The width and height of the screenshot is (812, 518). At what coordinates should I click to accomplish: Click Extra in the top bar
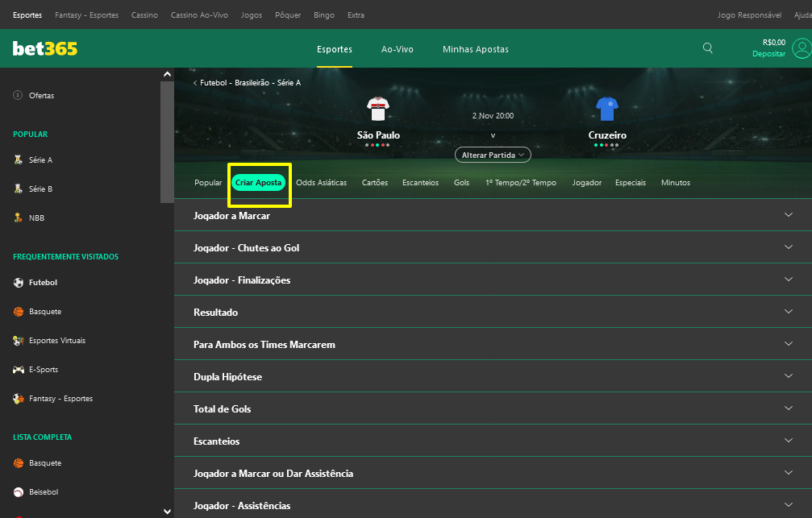click(356, 15)
